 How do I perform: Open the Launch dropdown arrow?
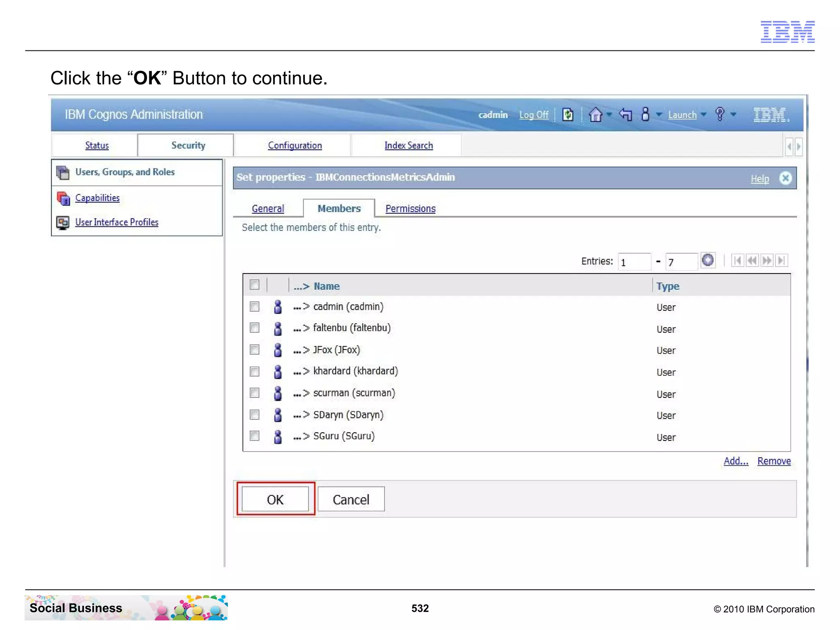tap(703, 114)
